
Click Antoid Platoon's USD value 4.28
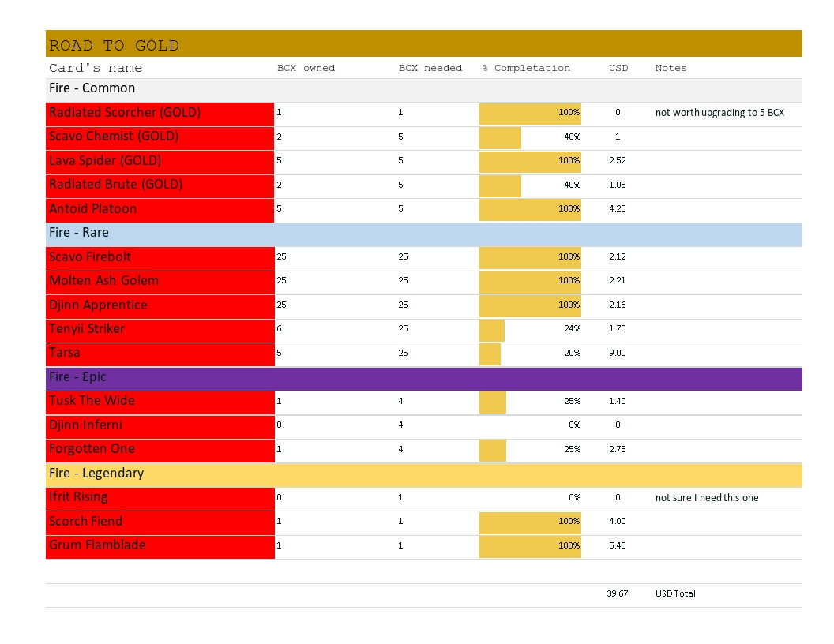tap(618, 209)
